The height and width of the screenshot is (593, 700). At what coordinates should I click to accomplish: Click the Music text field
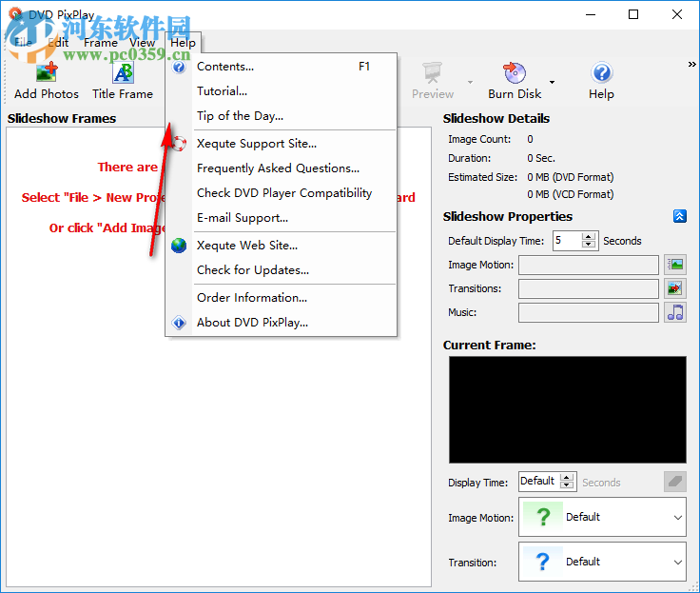pos(589,312)
